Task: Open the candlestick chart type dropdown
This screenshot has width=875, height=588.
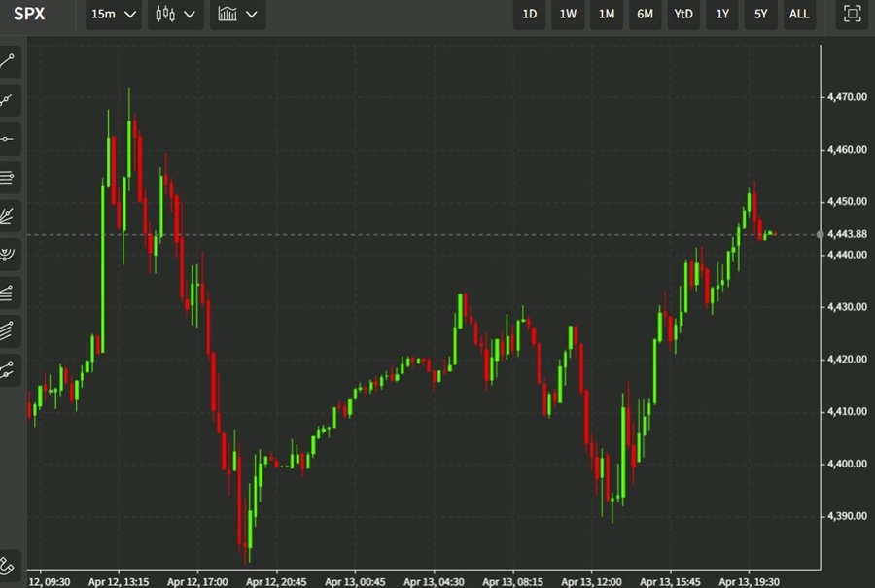Action: click(176, 14)
